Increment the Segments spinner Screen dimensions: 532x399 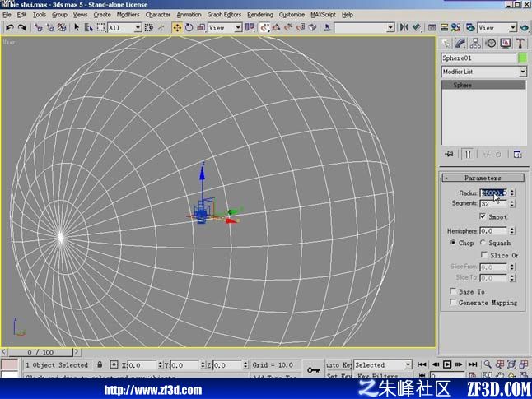(512, 202)
